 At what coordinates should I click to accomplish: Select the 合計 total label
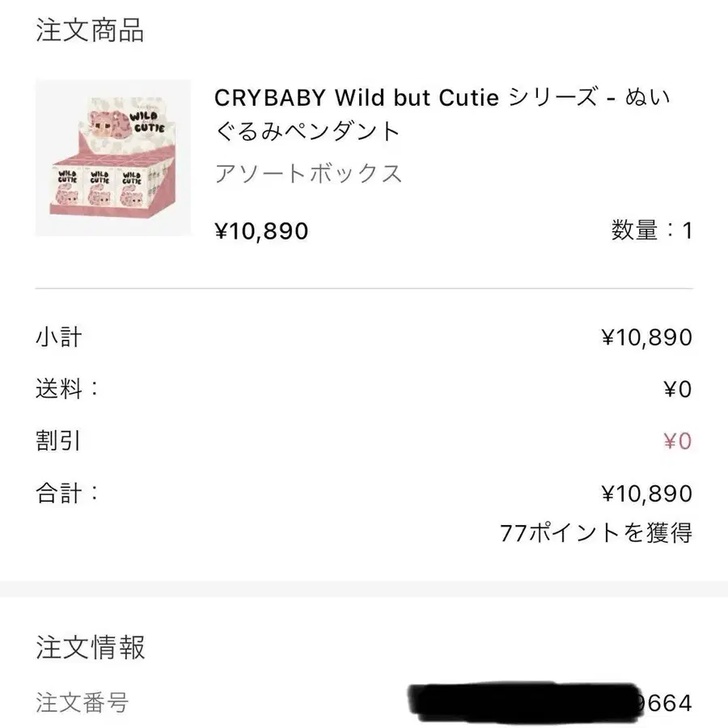coord(67,493)
